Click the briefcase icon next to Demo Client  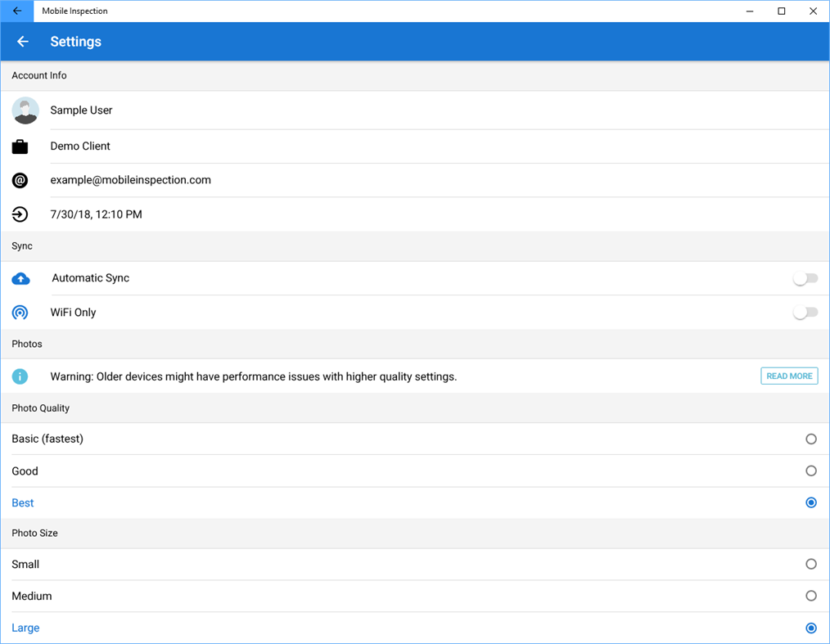coord(20,145)
